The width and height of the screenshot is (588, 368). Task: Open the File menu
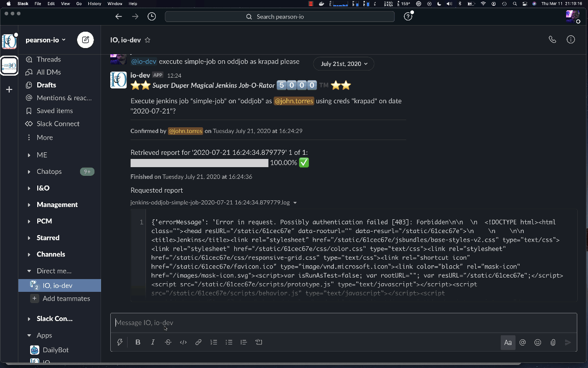point(38,4)
